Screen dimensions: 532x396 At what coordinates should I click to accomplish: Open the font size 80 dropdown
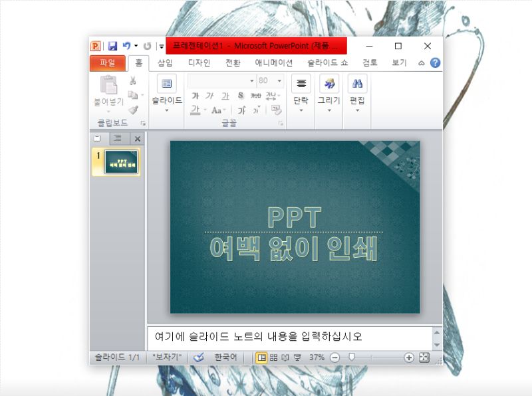pyautogui.click(x=279, y=80)
